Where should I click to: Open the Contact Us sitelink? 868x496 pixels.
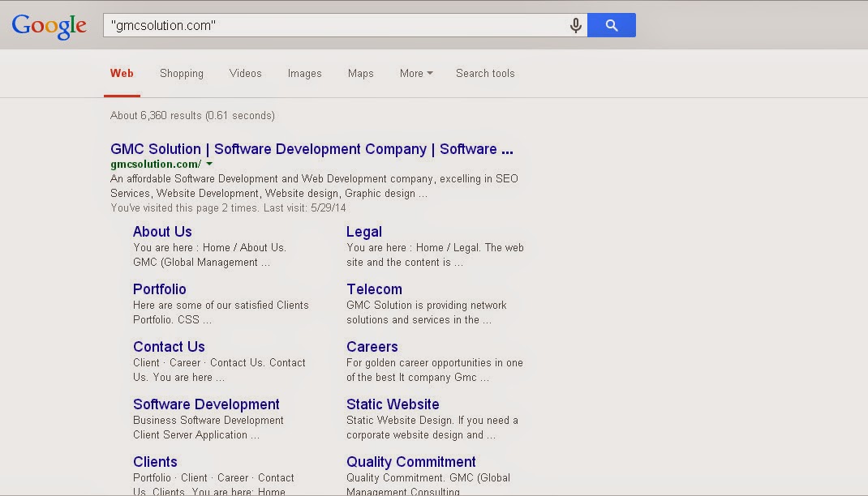click(x=169, y=347)
